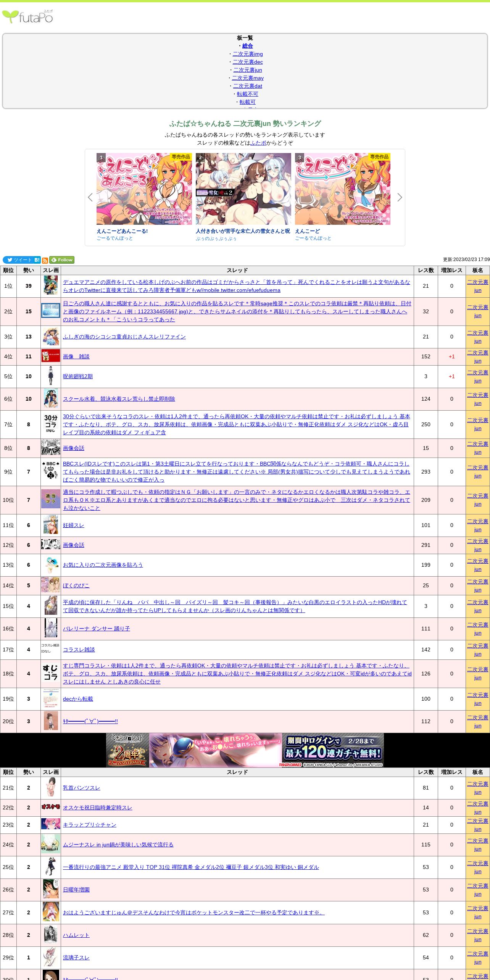Screen dimensions: 490x980
Task: Select 総合 in the board list
Action: pos(247,46)
